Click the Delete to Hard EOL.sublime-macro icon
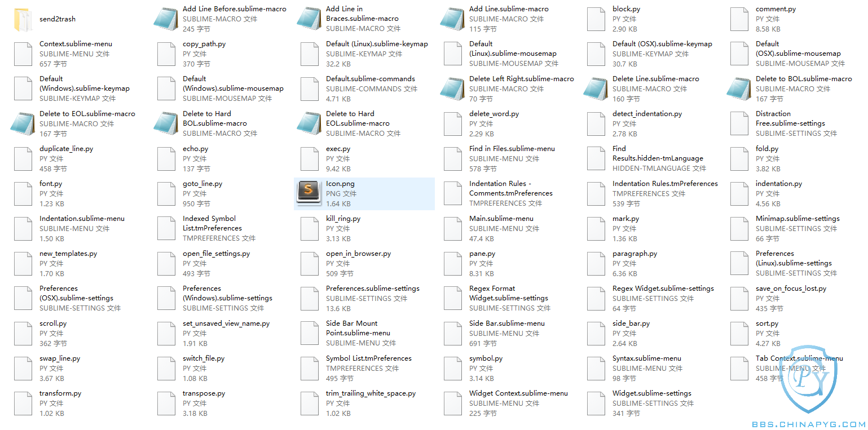 point(310,124)
